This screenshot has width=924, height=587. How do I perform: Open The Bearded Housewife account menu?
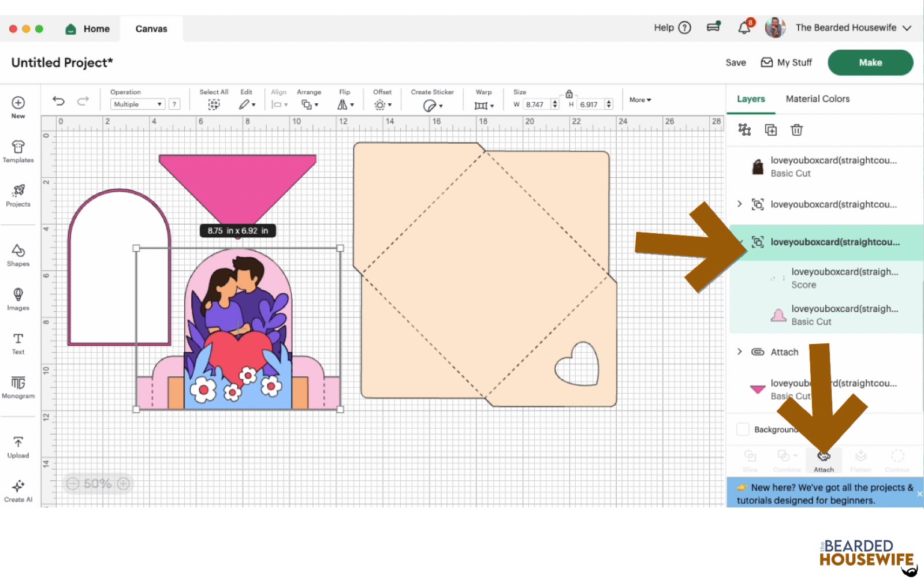[x=845, y=28]
